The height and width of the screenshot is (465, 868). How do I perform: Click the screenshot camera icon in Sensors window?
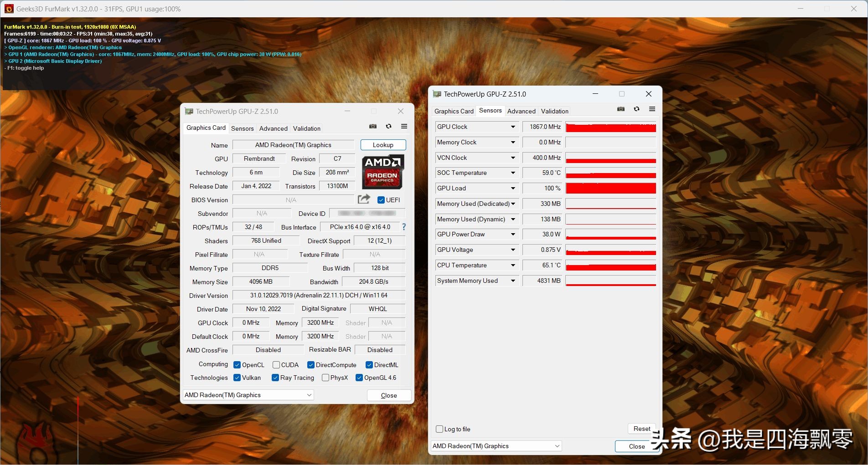coord(620,109)
